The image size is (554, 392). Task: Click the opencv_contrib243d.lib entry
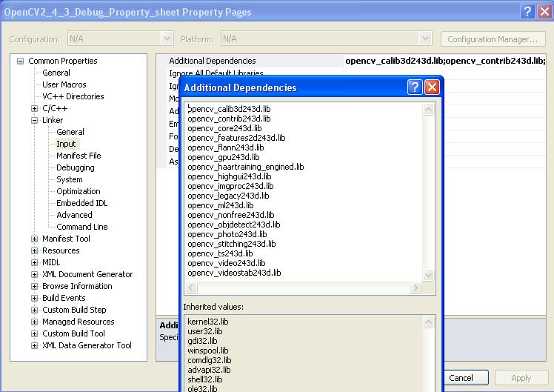tap(229, 119)
